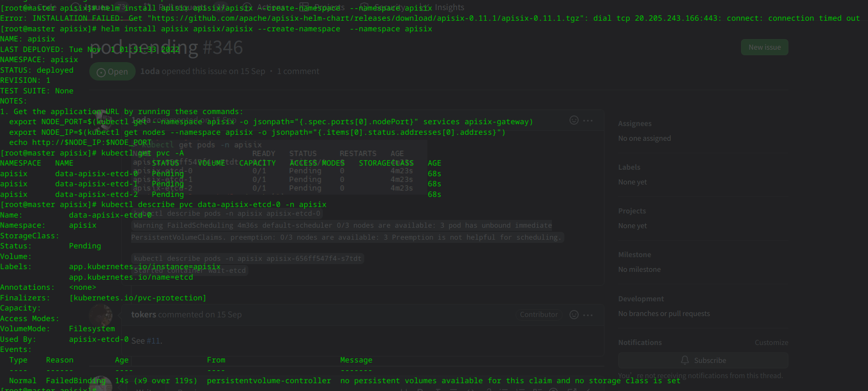Click 'app.kubernetes.io/name=etcd' label line

pos(131,277)
